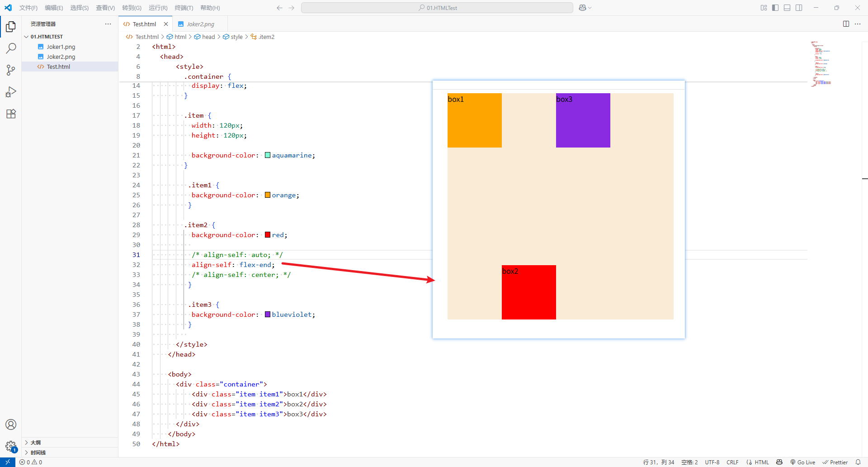Screen dimensions: 868x467
Task: Click the orange color swatch
Action: 268,195
